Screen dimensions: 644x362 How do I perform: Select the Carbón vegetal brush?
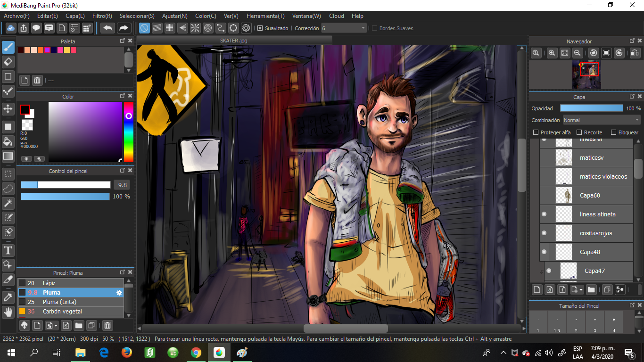(x=62, y=311)
